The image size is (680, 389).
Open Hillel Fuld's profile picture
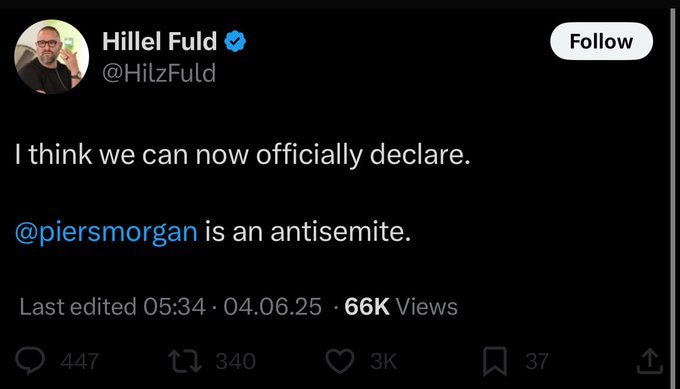[x=52, y=57]
